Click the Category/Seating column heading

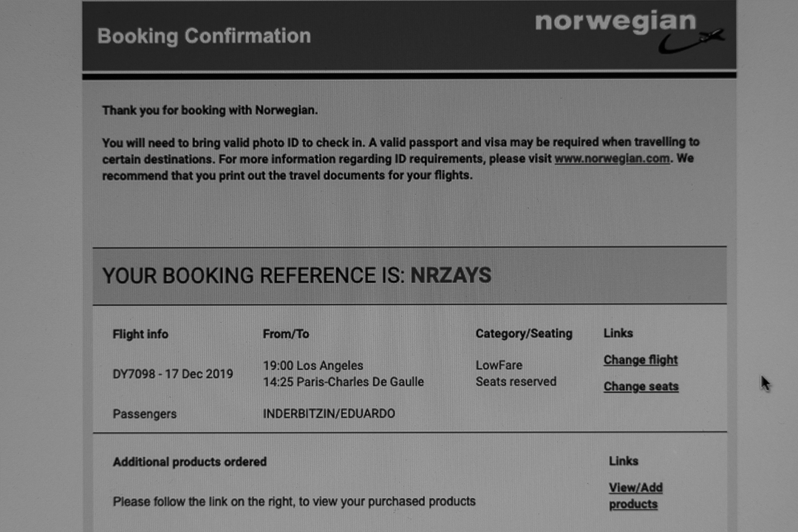click(524, 334)
